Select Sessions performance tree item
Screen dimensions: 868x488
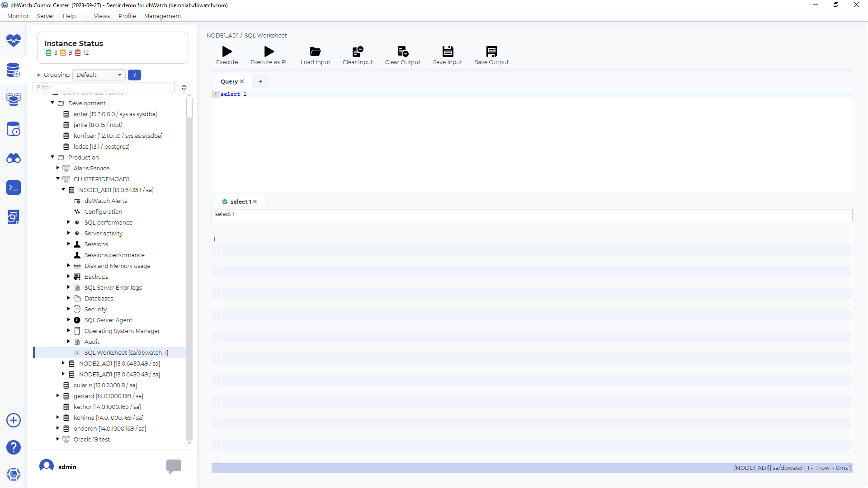pyautogui.click(x=114, y=255)
